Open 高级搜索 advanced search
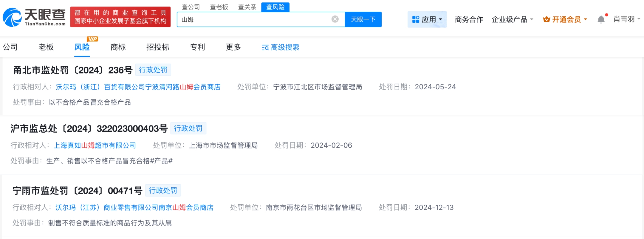644x239 pixels. tap(281, 47)
